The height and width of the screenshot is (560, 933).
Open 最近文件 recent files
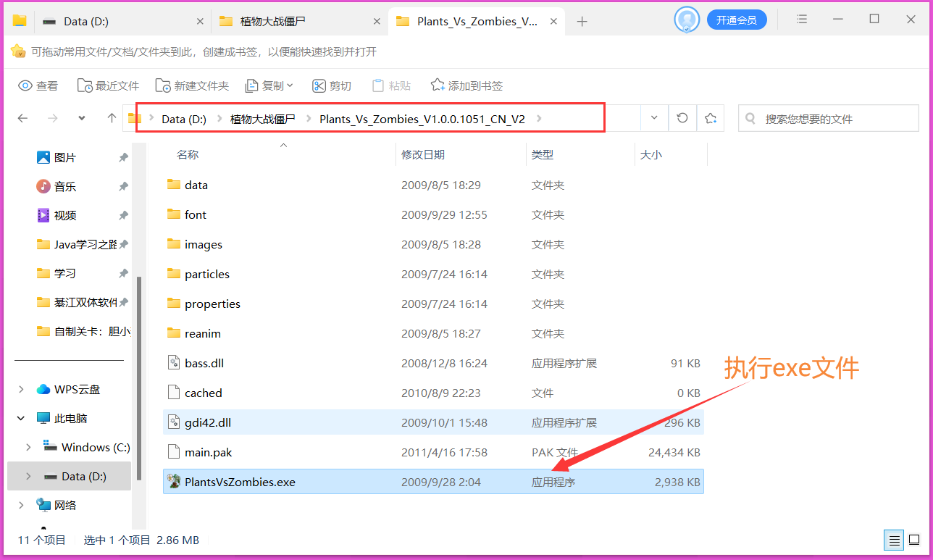coord(108,85)
